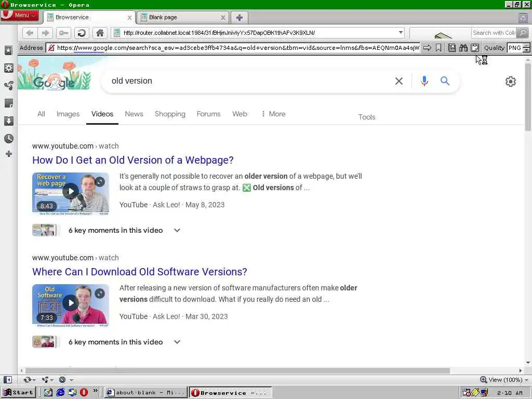Image resolution: width=532 pixels, height=399 pixels.
Task: Click the Google search text field
Action: (249, 81)
